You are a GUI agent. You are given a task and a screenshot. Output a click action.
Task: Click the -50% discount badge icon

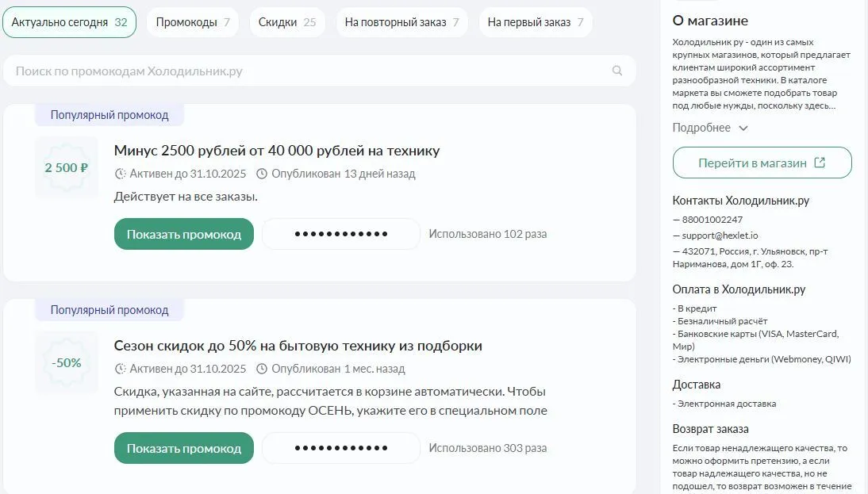pos(66,362)
